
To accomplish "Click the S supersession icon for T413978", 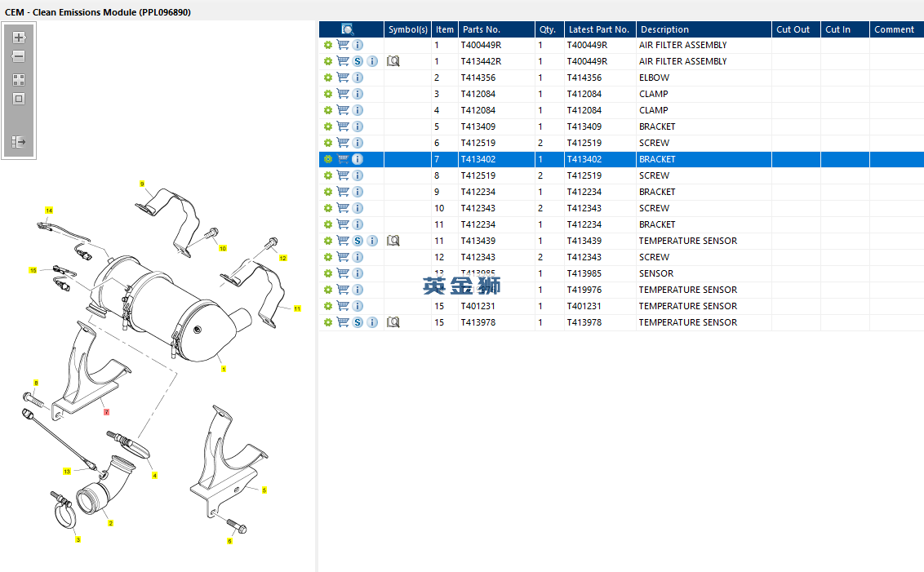I will (358, 322).
